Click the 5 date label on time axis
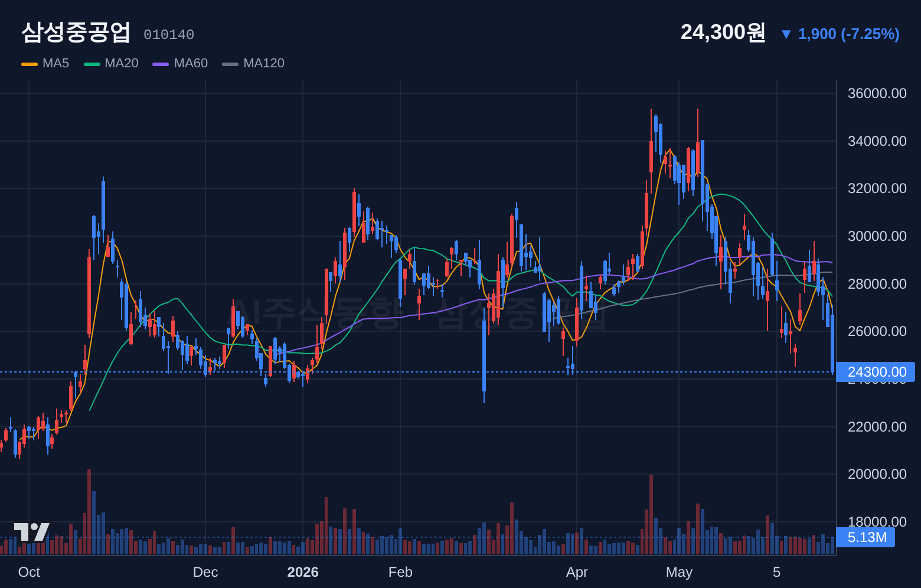Viewport: 921px width, 588px height. tap(777, 572)
